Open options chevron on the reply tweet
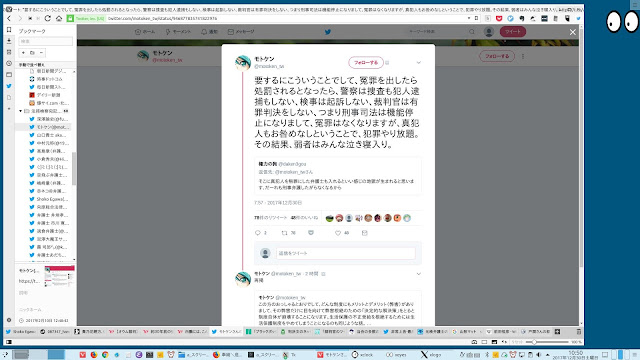 pos(418,274)
